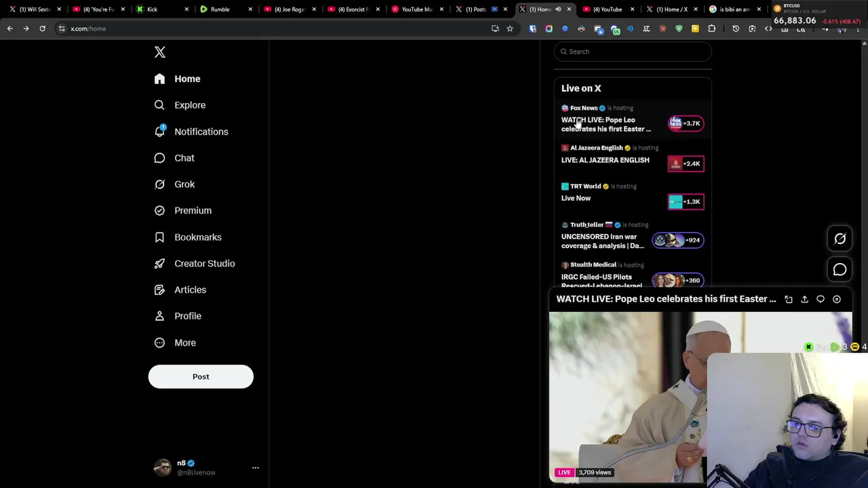
Task: Open chat for the docked broadcast
Action: click(x=821, y=299)
